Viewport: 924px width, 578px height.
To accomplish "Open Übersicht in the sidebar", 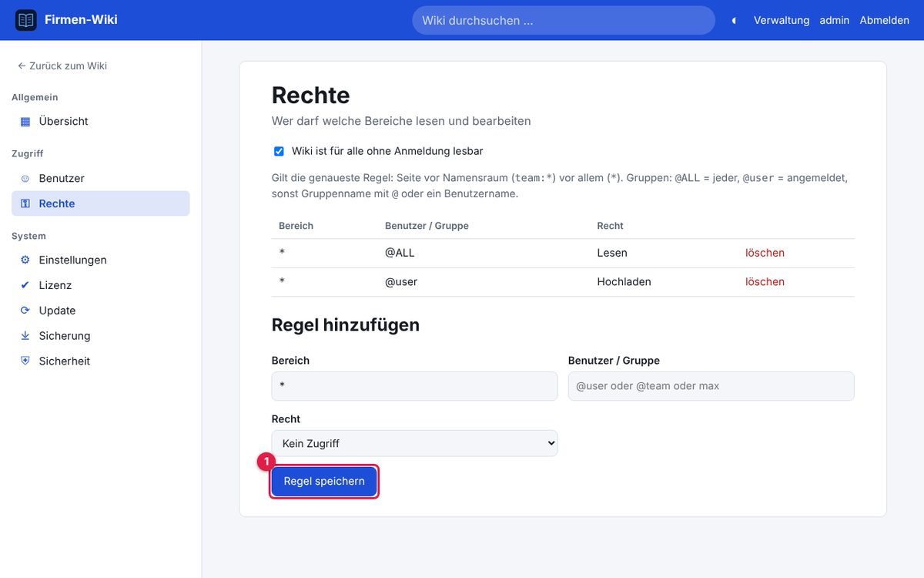I will 100,122.
